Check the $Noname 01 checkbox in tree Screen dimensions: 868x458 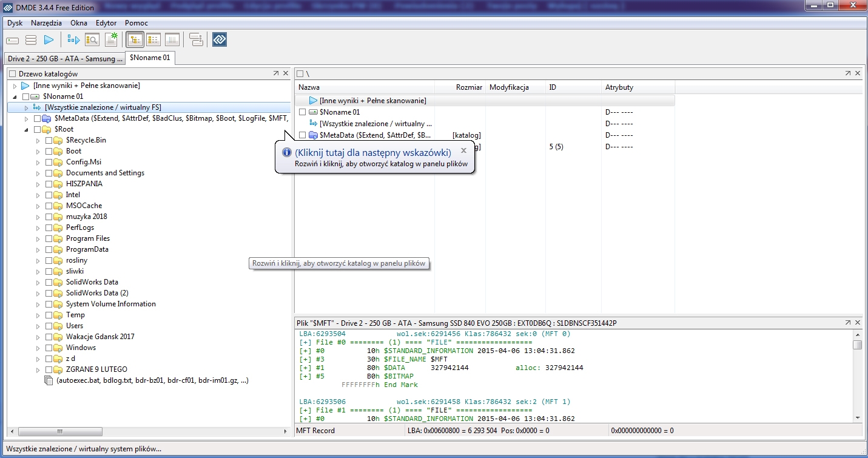(x=25, y=96)
